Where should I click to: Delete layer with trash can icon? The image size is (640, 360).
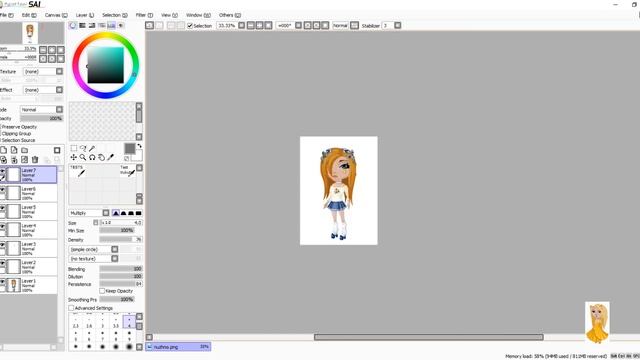pos(35,160)
